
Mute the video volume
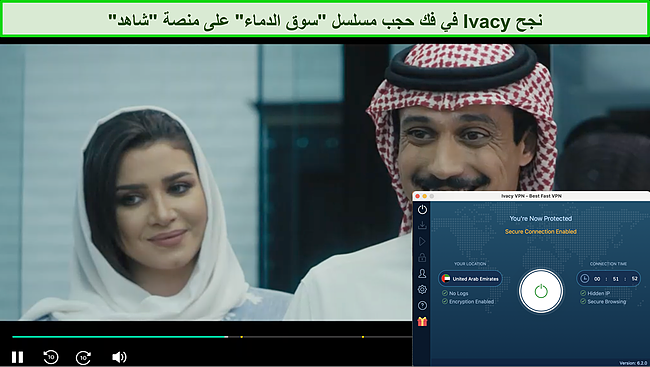pyautogui.click(x=119, y=357)
